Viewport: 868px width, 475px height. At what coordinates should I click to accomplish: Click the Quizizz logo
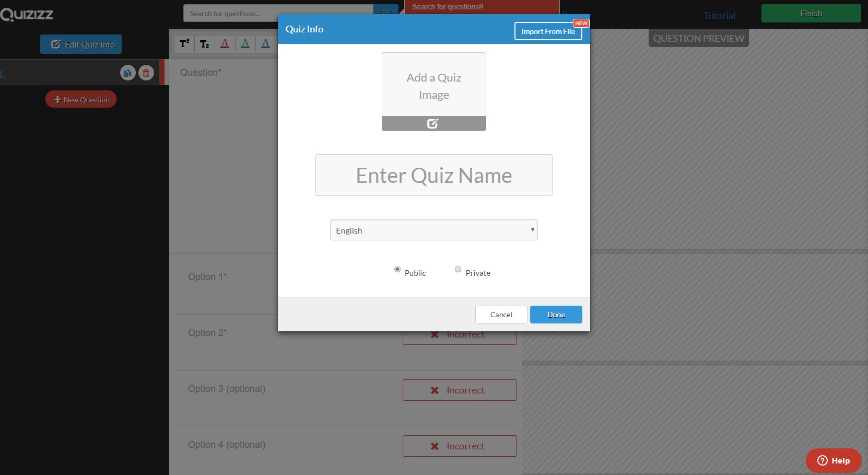[27, 14]
